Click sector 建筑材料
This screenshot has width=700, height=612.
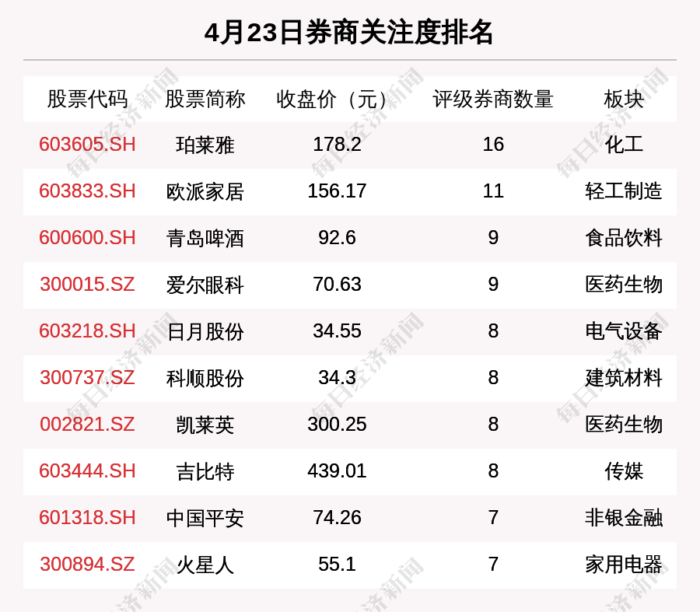(624, 378)
